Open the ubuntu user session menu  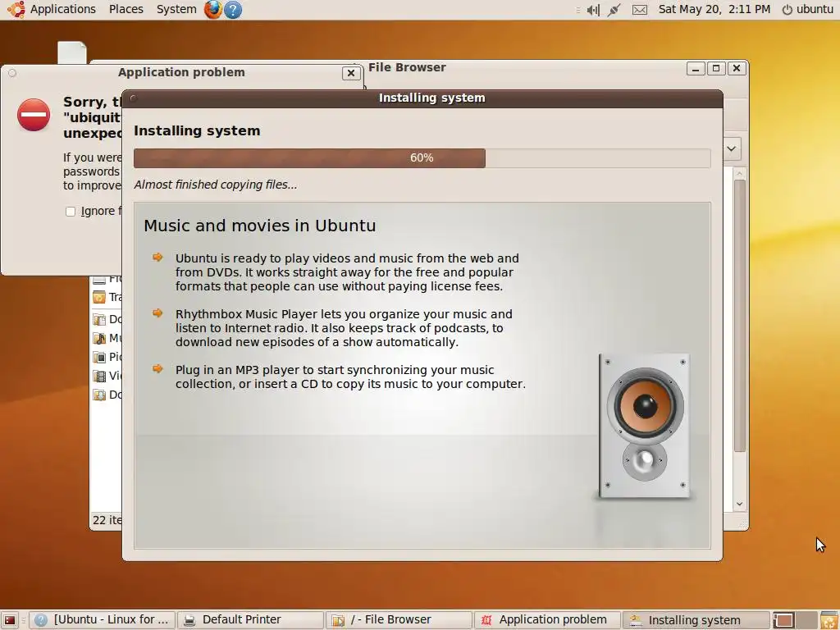coord(808,9)
